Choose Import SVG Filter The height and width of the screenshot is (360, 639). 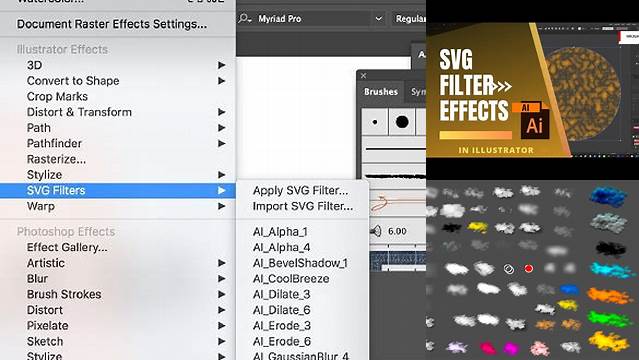[x=302, y=206]
